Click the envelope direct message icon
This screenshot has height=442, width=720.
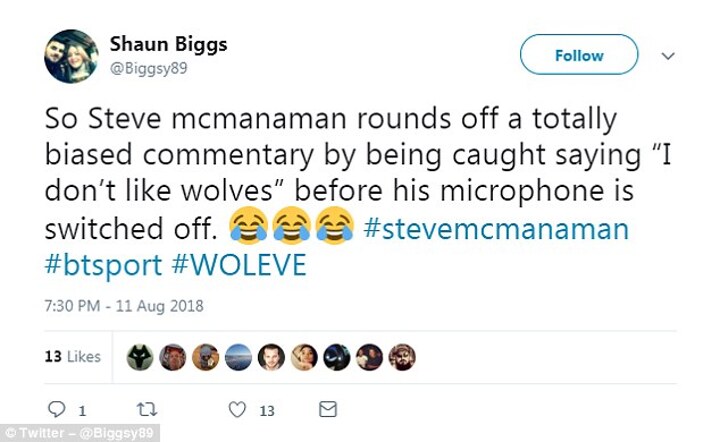327,409
